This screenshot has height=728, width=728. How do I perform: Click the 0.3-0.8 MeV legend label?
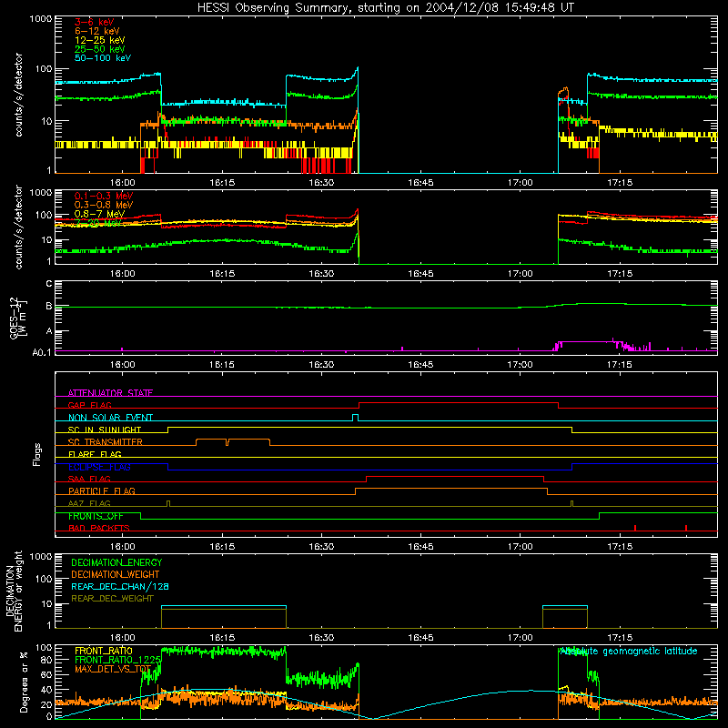[x=104, y=205]
